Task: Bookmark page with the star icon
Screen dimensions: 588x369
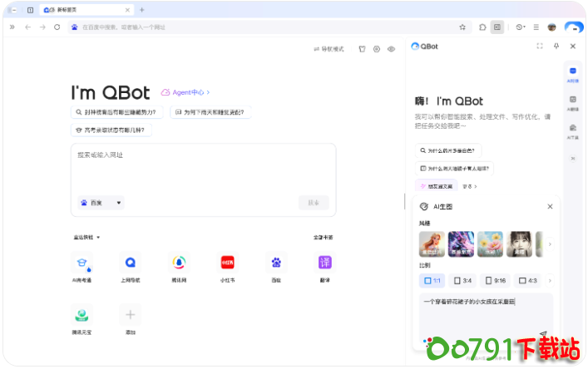Action: pos(462,27)
